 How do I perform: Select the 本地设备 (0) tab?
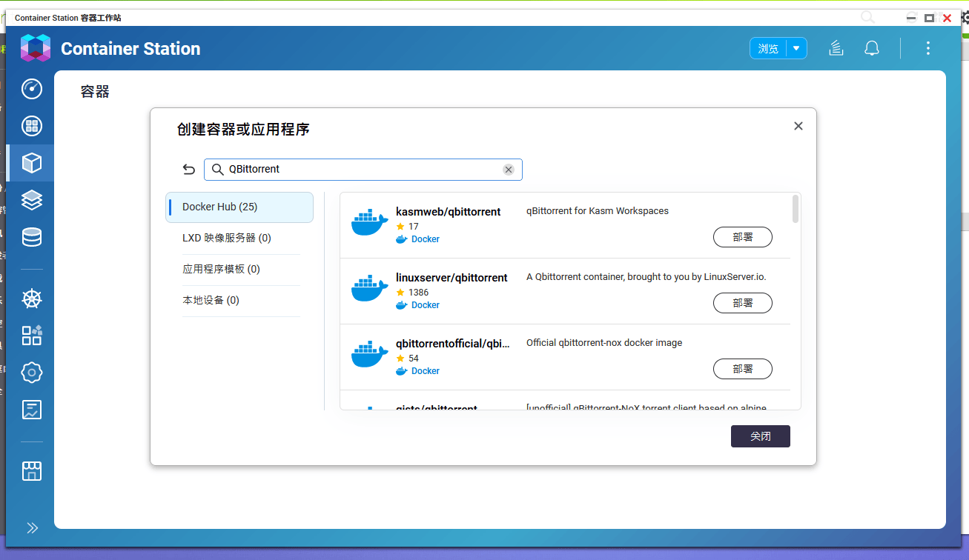(239, 301)
